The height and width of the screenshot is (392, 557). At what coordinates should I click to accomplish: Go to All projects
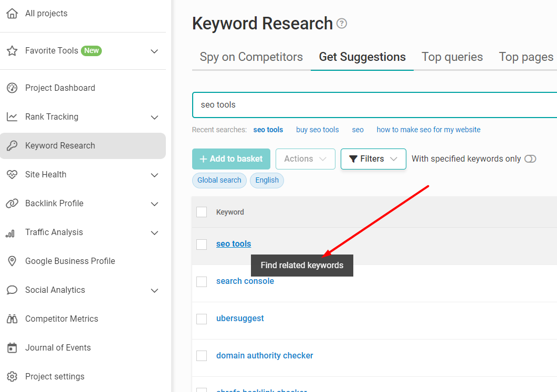(x=46, y=14)
